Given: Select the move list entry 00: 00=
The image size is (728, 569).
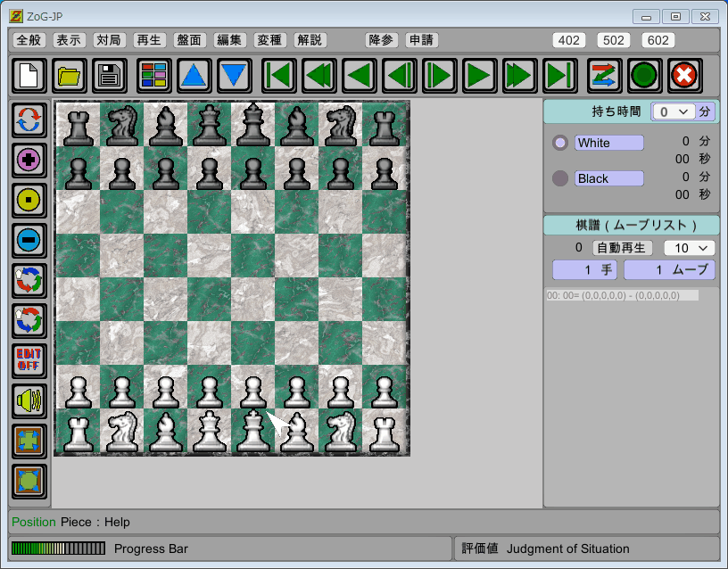Looking at the screenshot, I should click(x=622, y=295).
